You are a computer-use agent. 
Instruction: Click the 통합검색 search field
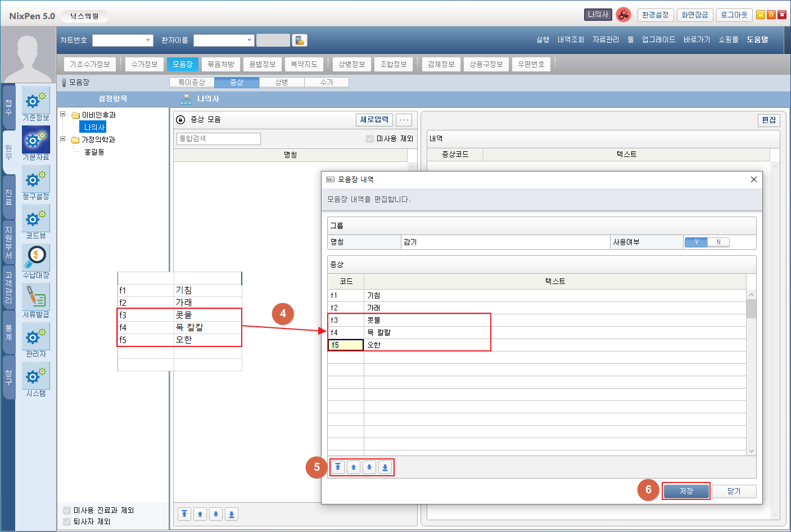pos(218,139)
